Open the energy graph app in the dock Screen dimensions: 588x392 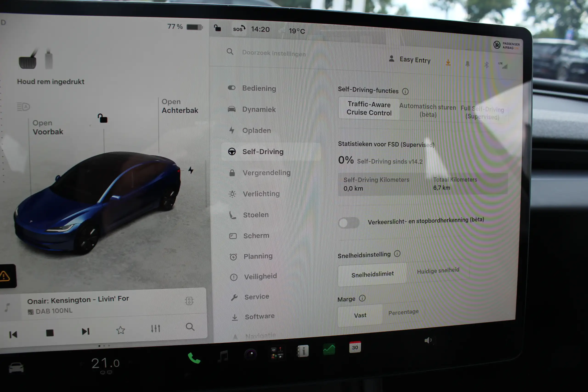coord(329,349)
